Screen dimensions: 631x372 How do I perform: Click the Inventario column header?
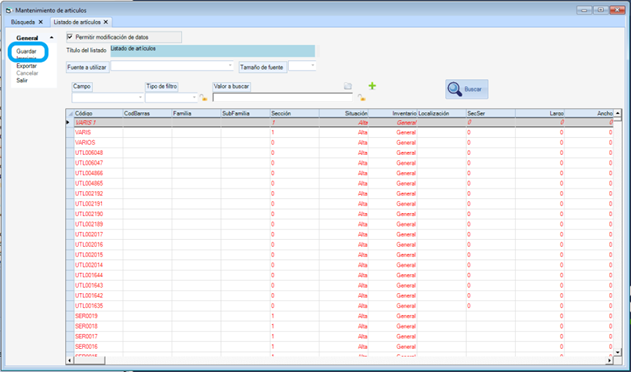(393, 114)
